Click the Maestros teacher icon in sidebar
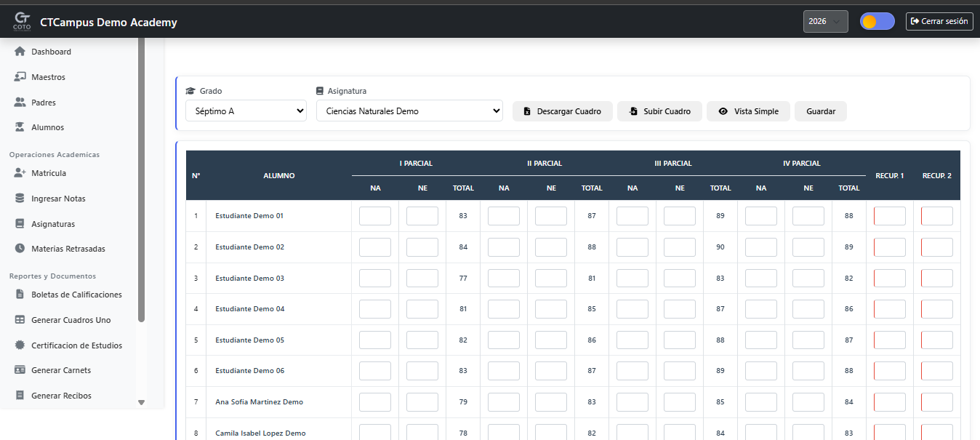The width and height of the screenshot is (980, 440). [20, 77]
